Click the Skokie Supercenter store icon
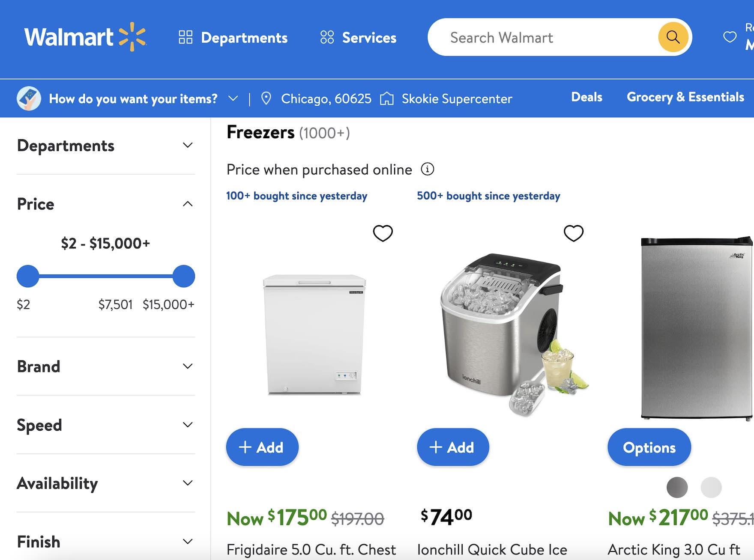The width and height of the screenshot is (754, 560). click(x=386, y=98)
